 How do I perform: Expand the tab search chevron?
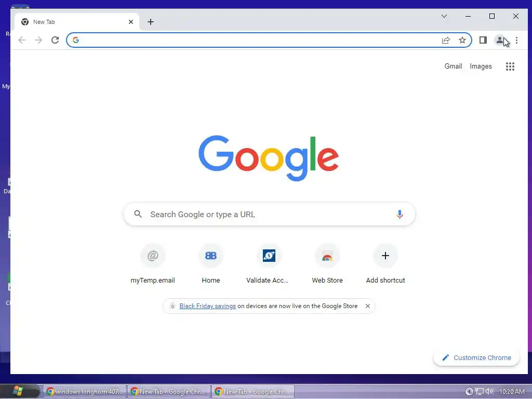[x=444, y=16]
